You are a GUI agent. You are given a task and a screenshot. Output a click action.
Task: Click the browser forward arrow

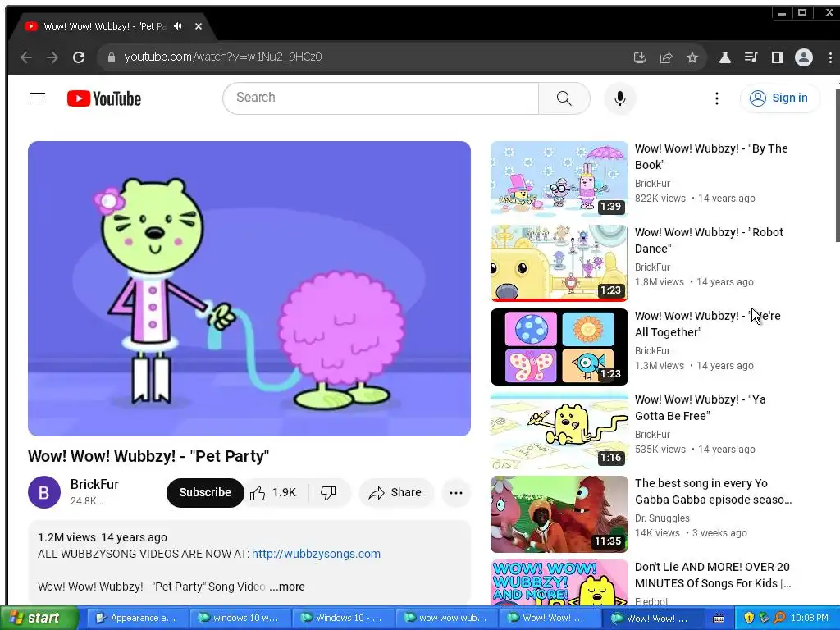52,57
